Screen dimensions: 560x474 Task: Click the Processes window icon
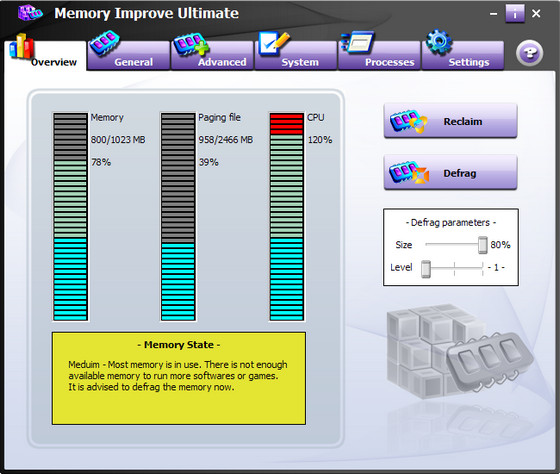[x=358, y=42]
